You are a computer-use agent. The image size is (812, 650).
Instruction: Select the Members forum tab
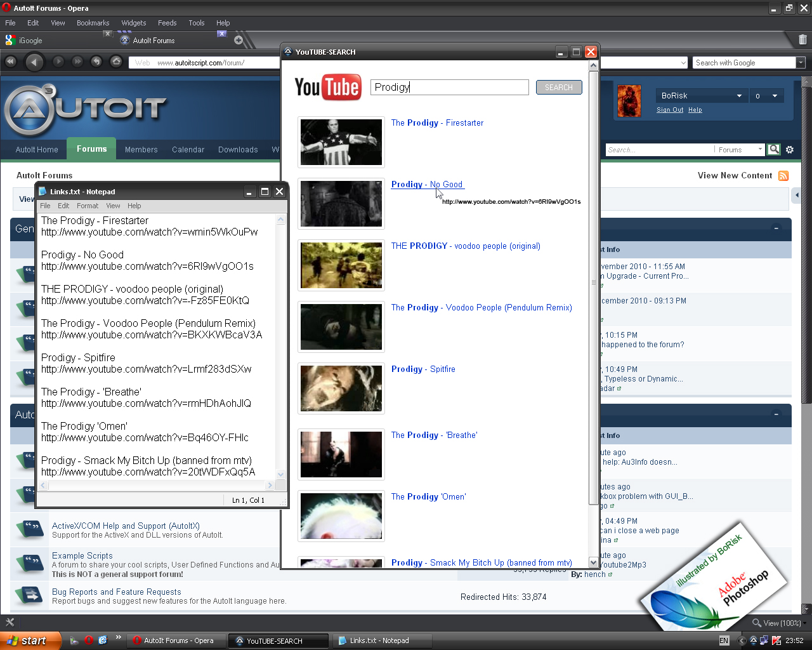(141, 150)
